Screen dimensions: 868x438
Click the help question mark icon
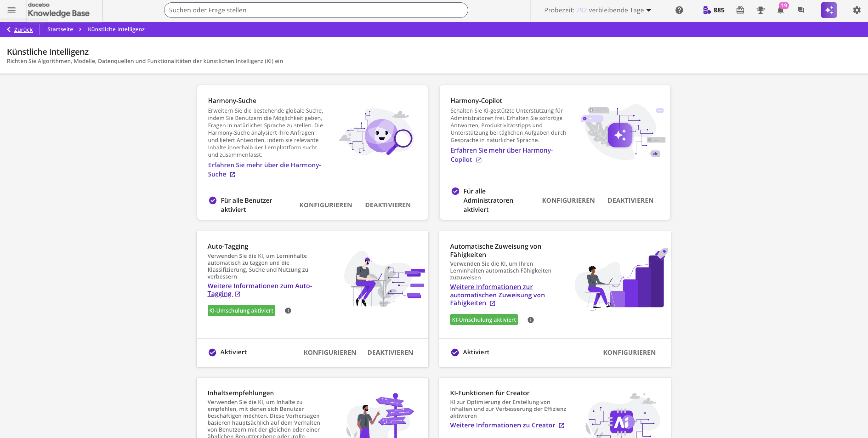pos(679,10)
